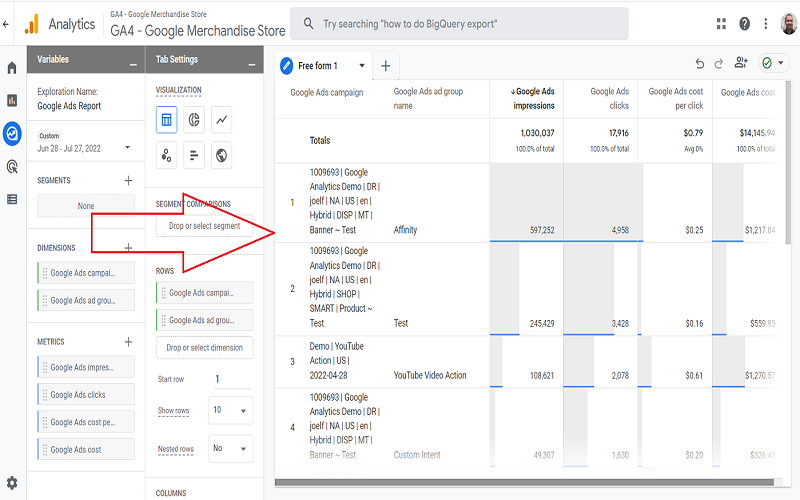Open the Show rows dropdown set to 10

(231, 410)
